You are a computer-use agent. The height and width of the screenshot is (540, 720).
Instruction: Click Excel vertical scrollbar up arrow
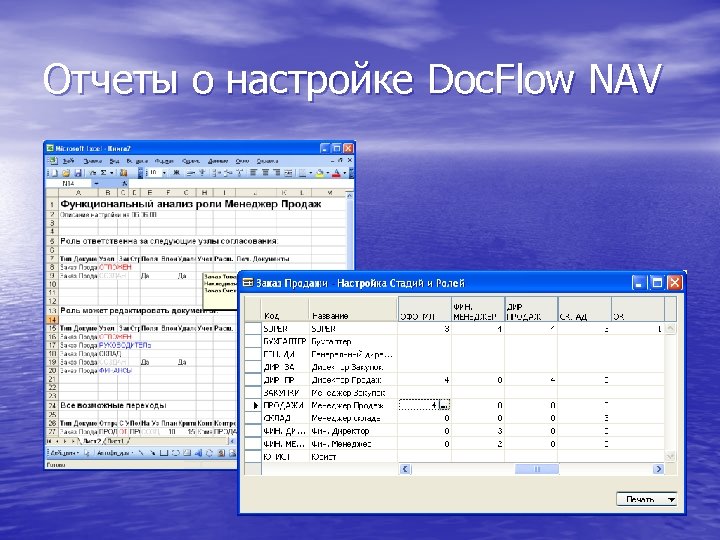click(349, 196)
